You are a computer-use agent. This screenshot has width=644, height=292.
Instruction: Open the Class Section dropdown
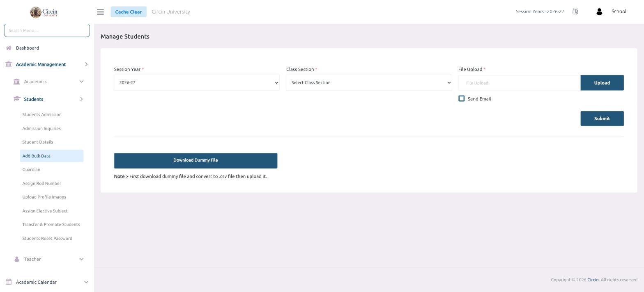click(369, 83)
